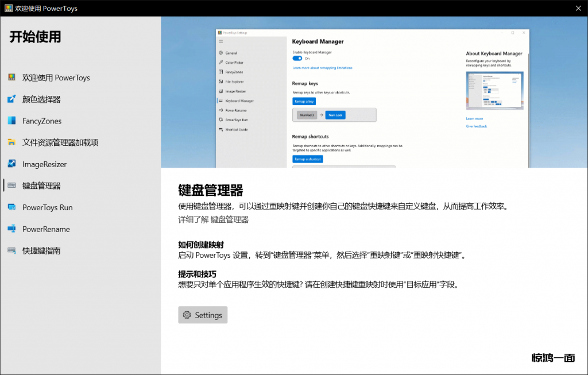Click the File Explorer add-ons folder icon
This screenshot has height=375, width=588.
pos(11,142)
